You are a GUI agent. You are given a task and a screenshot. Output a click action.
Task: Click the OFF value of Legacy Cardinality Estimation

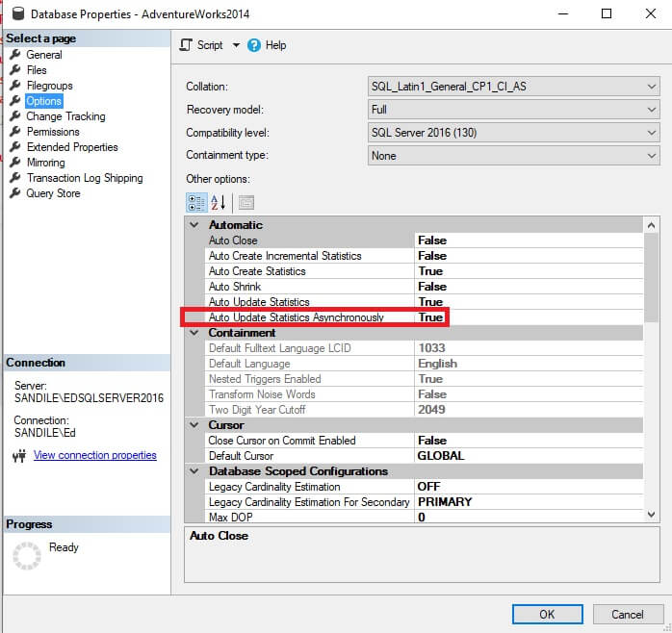coord(429,487)
